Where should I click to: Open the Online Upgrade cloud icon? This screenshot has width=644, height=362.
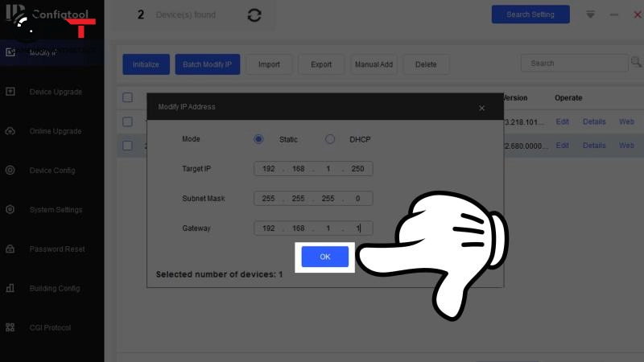coord(10,131)
